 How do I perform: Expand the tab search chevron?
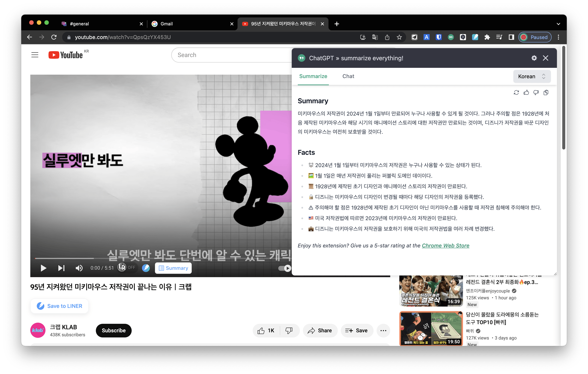click(558, 24)
